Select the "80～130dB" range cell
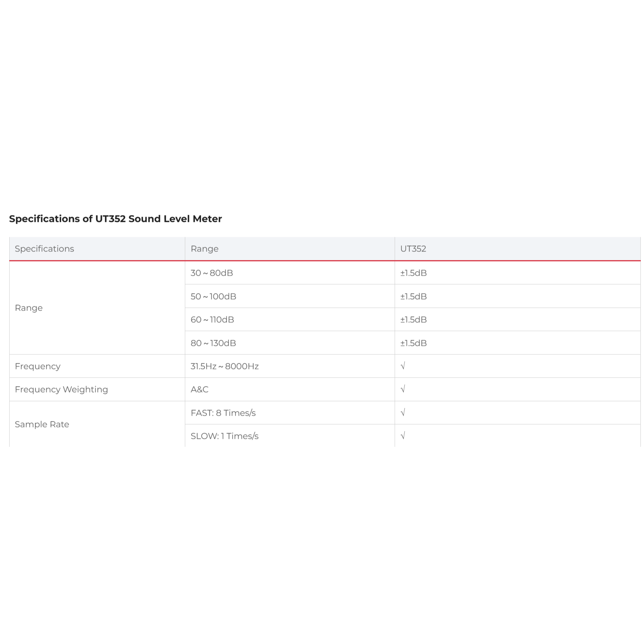The width and height of the screenshot is (644, 644). point(213,343)
